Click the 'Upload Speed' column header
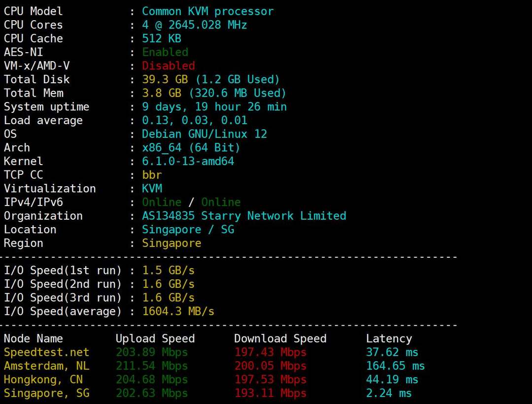532x404 pixels. (x=155, y=338)
